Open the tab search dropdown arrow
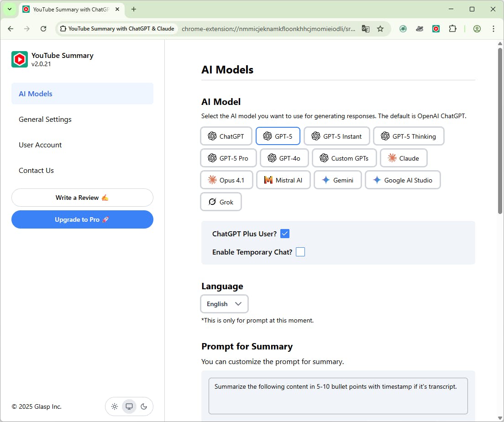504x422 pixels. tap(10, 9)
